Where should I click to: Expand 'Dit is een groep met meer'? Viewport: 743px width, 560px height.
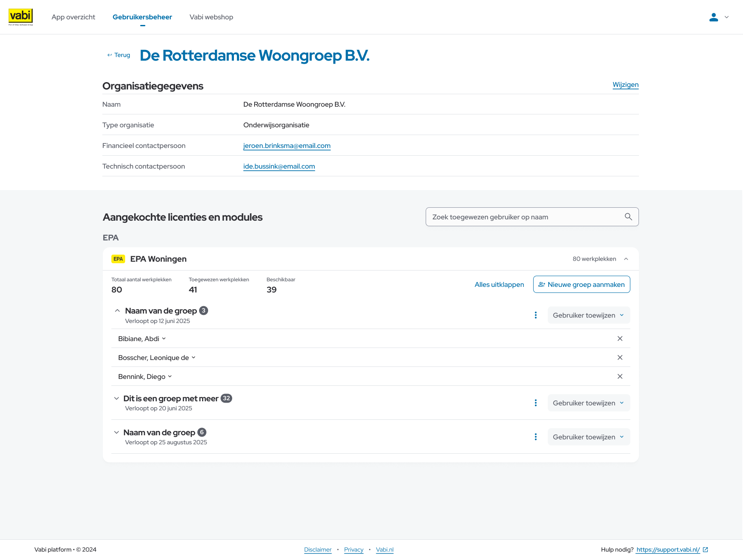[117, 398]
